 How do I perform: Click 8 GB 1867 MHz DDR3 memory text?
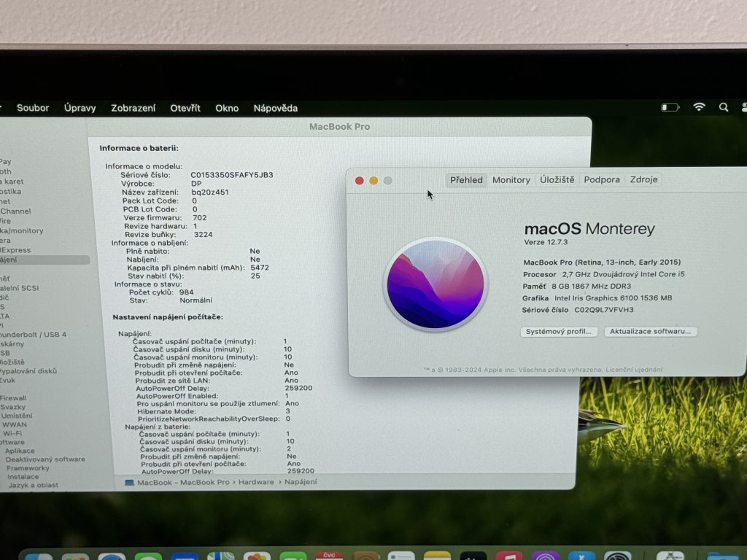pos(591,286)
